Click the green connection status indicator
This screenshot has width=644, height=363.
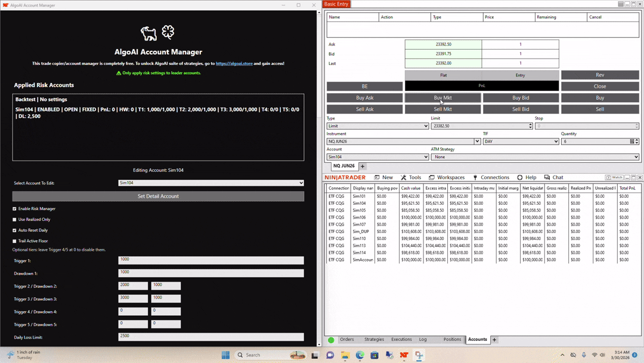(x=331, y=340)
